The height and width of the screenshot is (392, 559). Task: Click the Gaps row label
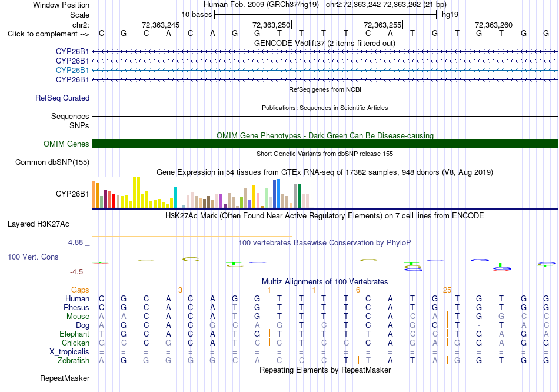(80, 290)
